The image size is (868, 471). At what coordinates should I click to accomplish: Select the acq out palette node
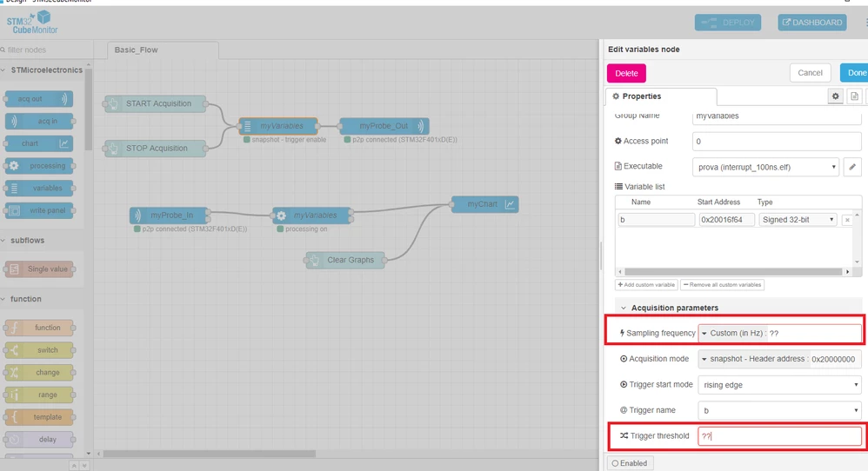point(39,99)
